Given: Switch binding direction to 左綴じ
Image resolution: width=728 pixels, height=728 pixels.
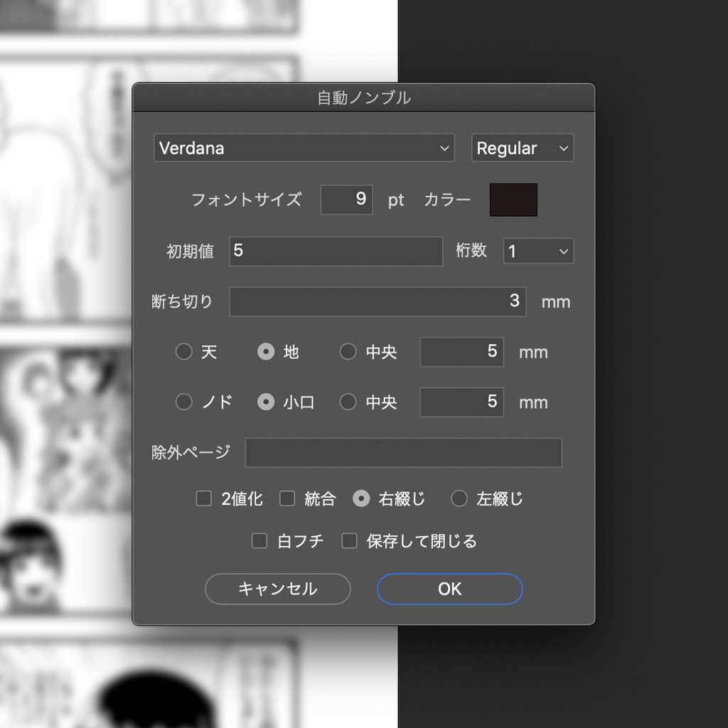Looking at the screenshot, I should tap(459, 498).
